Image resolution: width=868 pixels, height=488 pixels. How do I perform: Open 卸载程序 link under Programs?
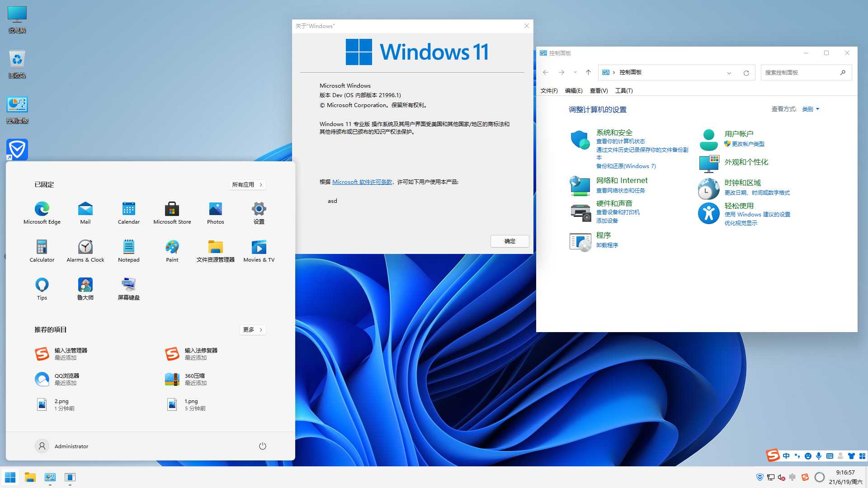point(607,245)
